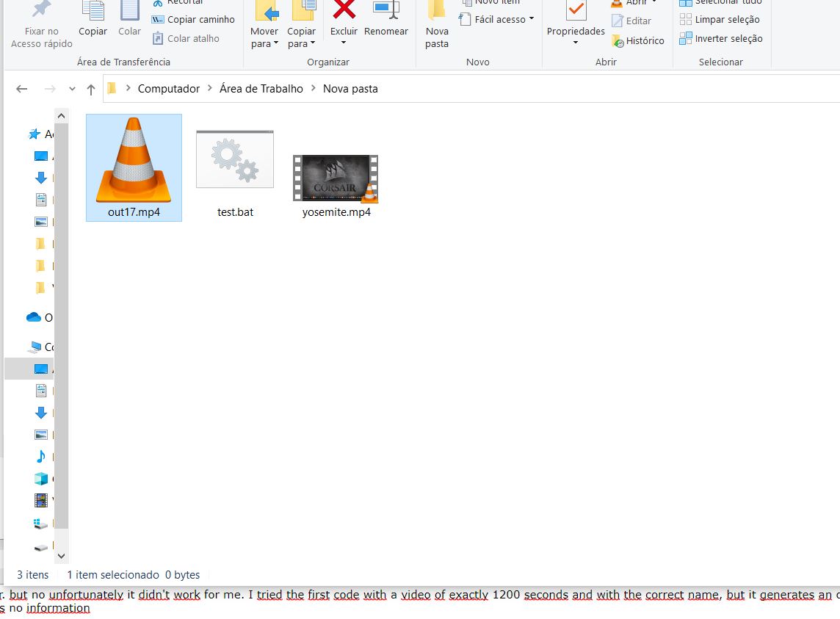Click the 1 item selecionado status text
The height and width of the screenshot is (619, 840).
[x=113, y=575]
